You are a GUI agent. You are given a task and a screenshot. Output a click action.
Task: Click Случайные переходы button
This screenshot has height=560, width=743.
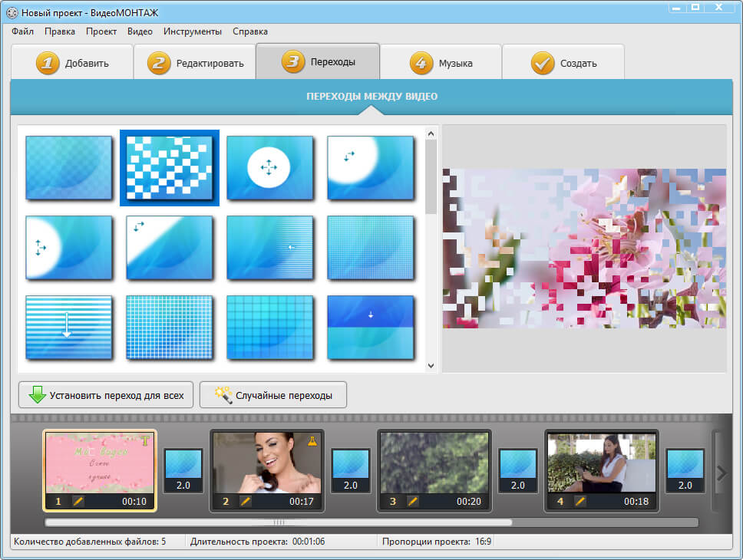point(272,396)
